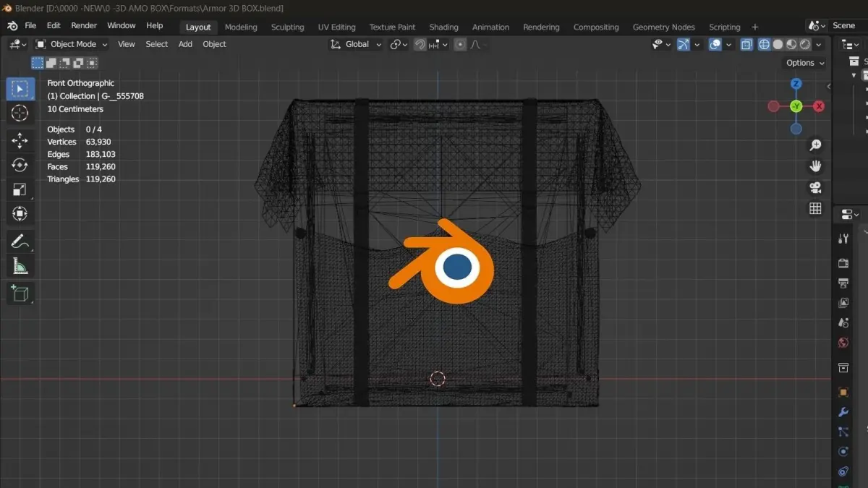
Task: Open the Output properties tab
Action: 843,283
